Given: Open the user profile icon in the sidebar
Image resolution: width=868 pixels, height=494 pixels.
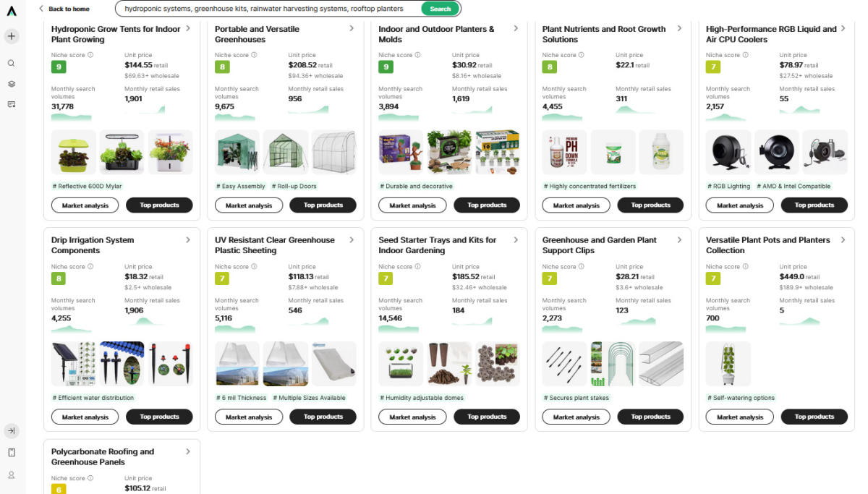Looking at the screenshot, I should (x=12, y=475).
